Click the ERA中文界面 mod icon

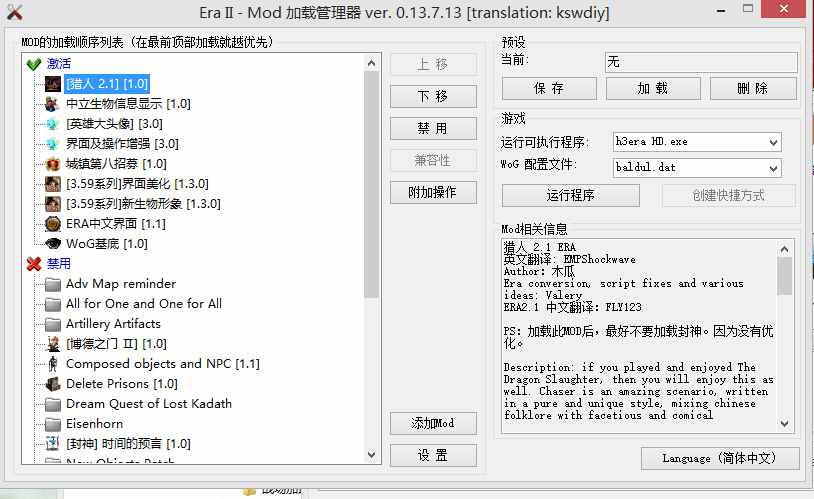pyautogui.click(x=52, y=224)
